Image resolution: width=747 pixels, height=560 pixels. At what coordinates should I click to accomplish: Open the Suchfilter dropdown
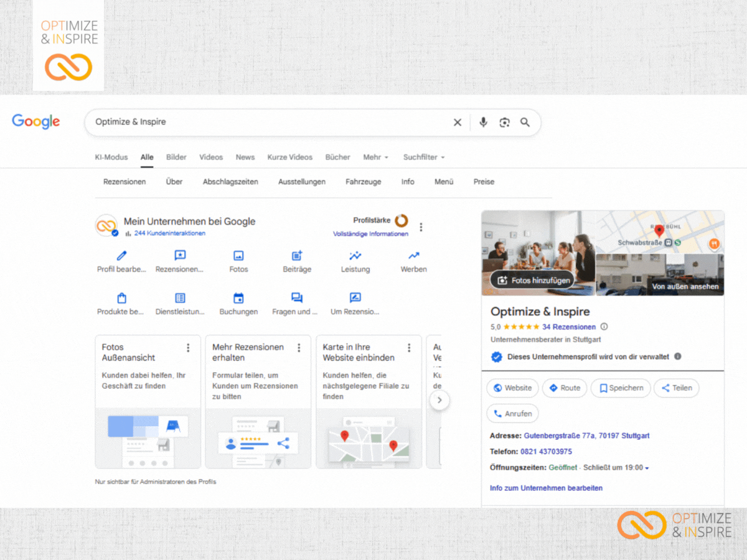click(x=424, y=157)
